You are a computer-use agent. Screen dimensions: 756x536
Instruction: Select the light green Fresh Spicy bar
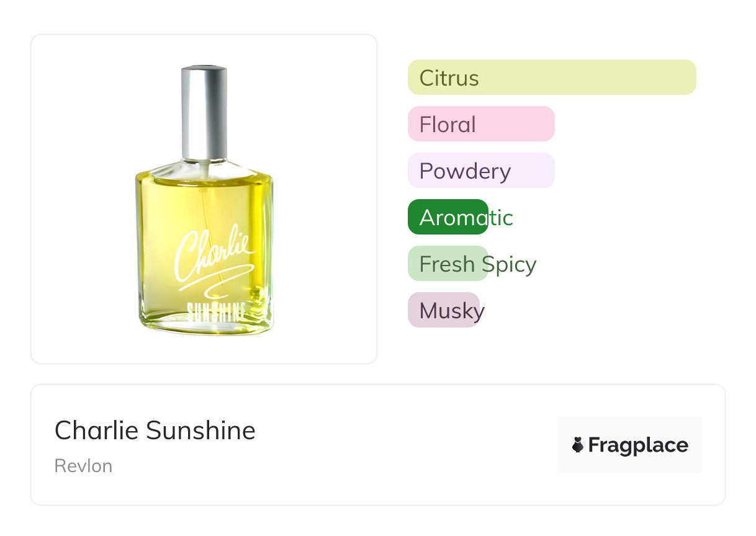pyautogui.click(x=447, y=264)
